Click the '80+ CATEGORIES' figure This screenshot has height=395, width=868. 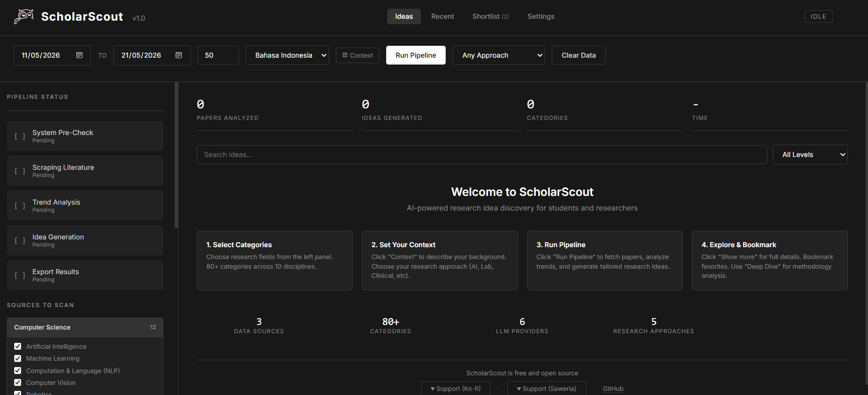click(x=391, y=326)
